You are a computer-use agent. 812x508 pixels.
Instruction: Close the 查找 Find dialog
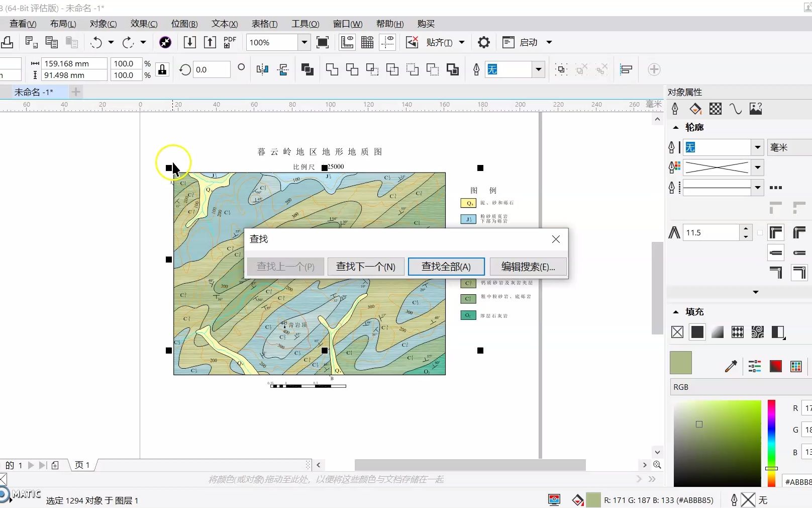pyautogui.click(x=556, y=239)
